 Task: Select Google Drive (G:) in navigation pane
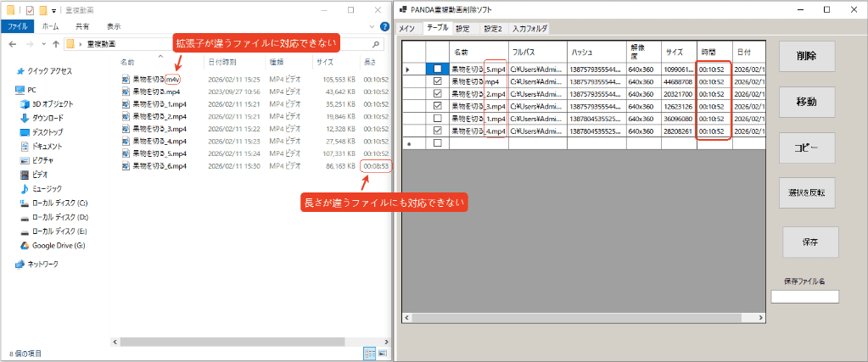(x=58, y=246)
